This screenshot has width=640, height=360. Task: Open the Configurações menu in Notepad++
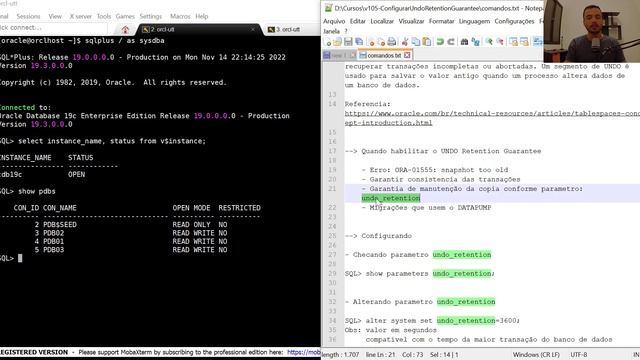click(x=514, y=21)
